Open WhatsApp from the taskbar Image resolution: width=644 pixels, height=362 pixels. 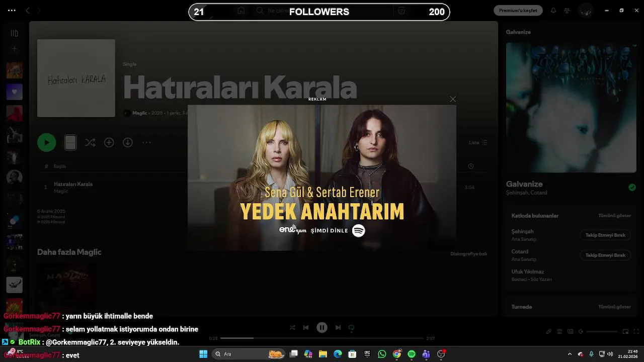click(x=382, y=354)
